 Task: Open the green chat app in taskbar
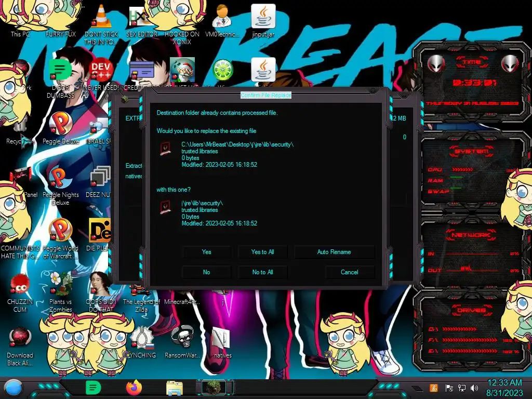point(94,388)
